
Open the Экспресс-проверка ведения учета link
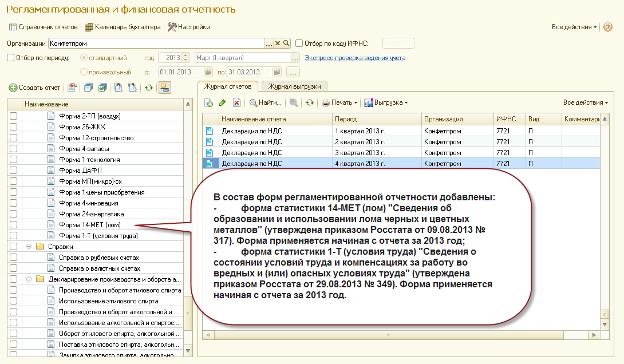point(355,58)
